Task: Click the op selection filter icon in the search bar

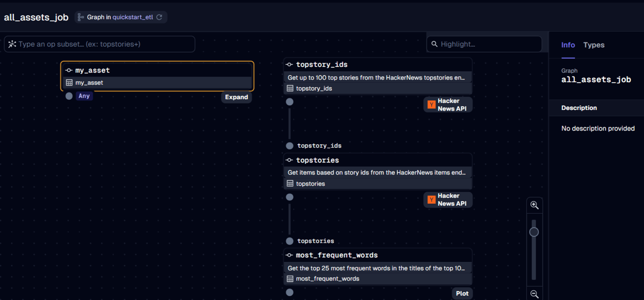Action: tap(12, 44)
